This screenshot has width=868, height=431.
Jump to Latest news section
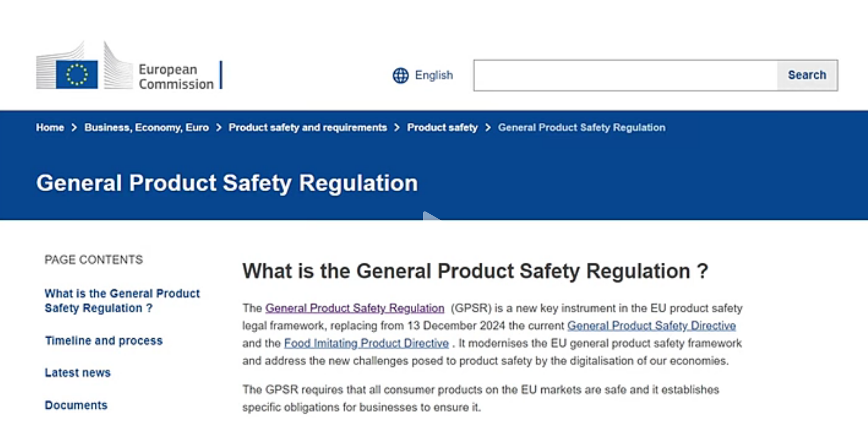[77, 373]
